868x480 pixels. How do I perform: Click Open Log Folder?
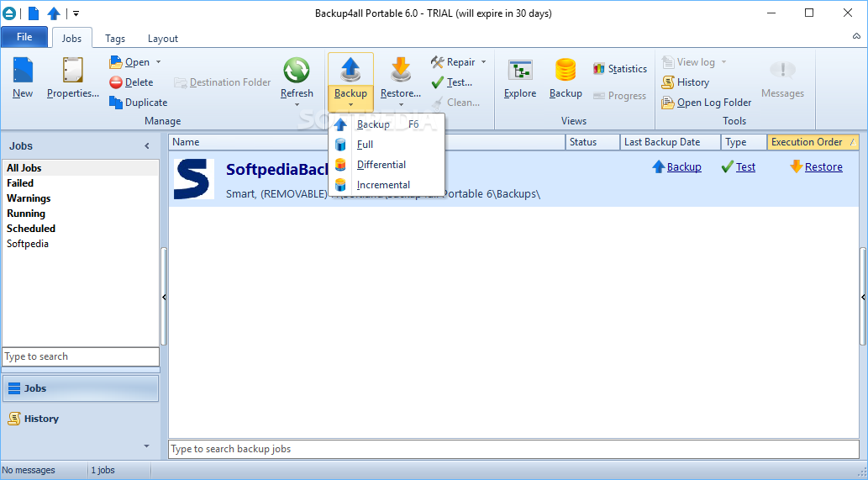707,103
